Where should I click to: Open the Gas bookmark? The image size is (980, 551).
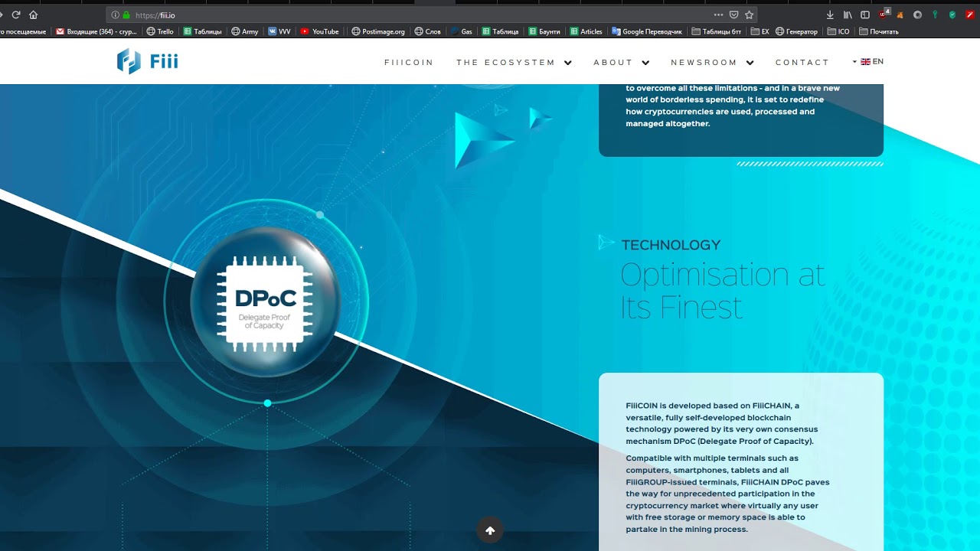(462, 31)
